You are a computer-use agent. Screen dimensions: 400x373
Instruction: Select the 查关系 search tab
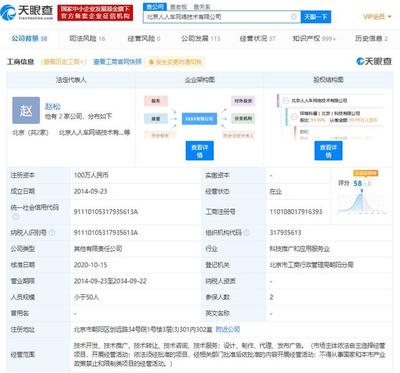202,6
